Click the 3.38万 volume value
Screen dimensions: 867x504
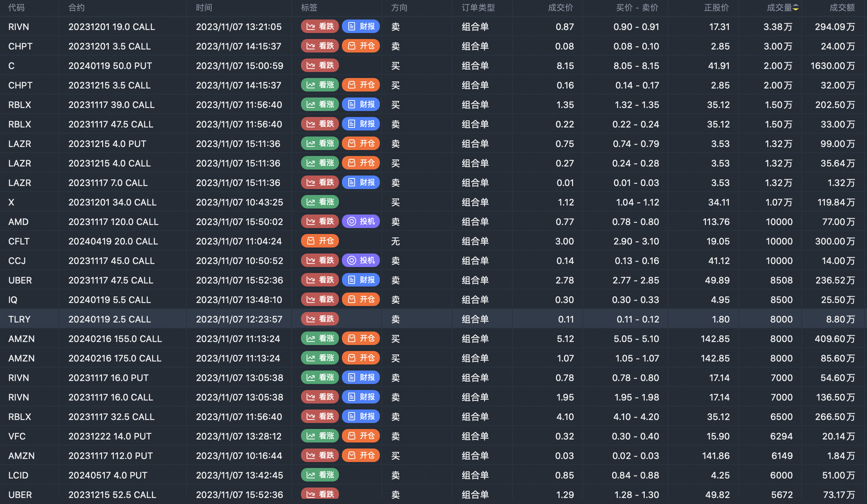click(778, 27)
